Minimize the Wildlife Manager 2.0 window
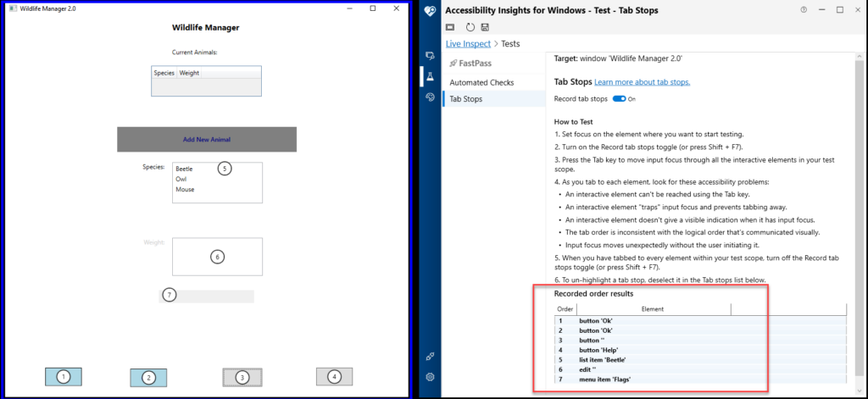This screenshot has height=399, width=868. (350, 8)
